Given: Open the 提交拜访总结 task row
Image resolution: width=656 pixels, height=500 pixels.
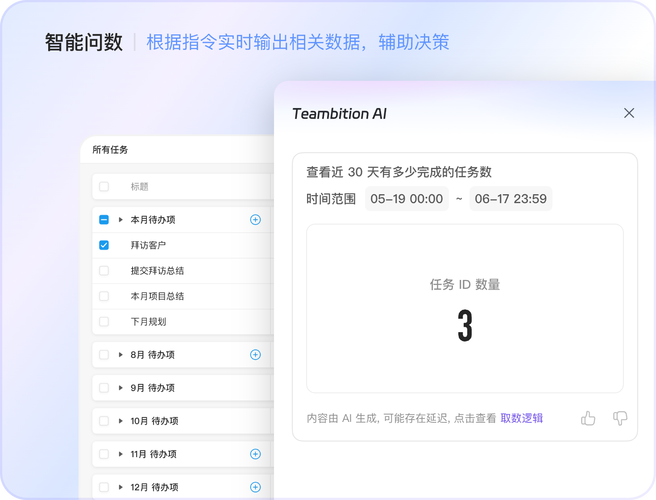Looking at the screenshot, I should pyautogui.click(x=182, y=271).
